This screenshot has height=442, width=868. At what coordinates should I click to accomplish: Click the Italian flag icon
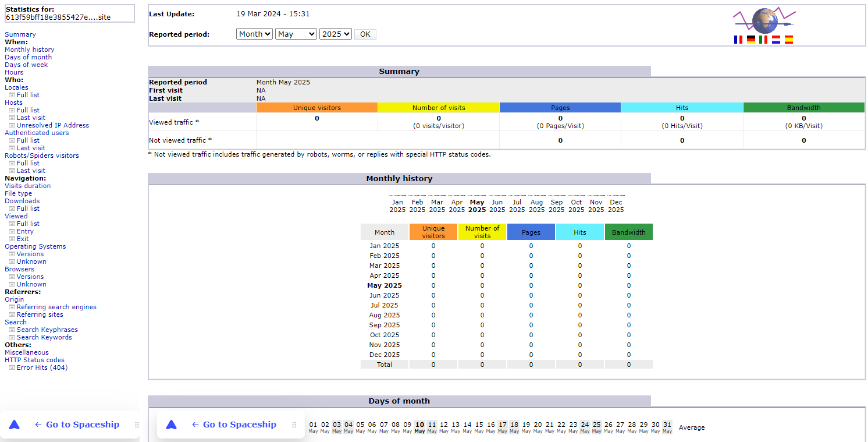pyautogui.click(x=763, y=39)
